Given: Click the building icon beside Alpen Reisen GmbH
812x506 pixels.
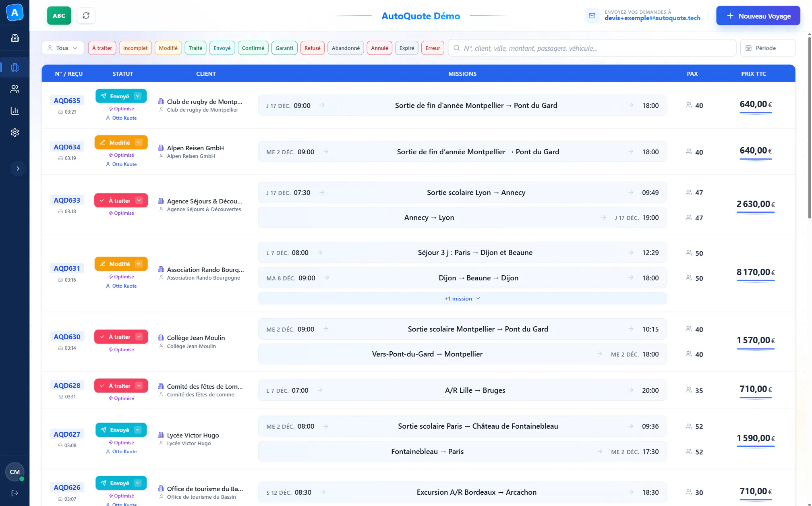Looking at the screenshot, I should click(x=161, y=148).
